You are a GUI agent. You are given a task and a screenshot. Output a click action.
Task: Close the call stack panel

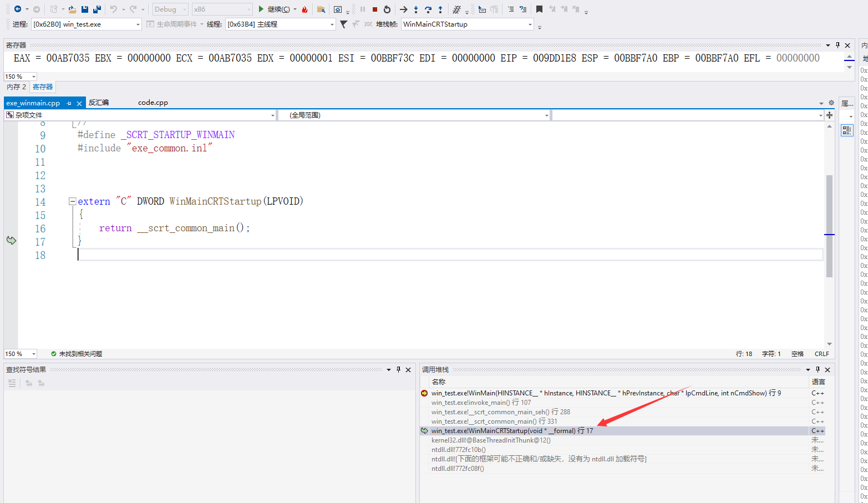828,369
